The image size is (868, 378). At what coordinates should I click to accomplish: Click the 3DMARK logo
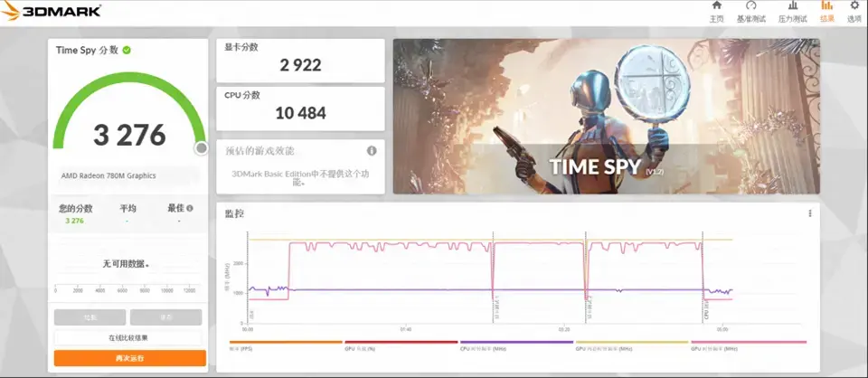51,11
